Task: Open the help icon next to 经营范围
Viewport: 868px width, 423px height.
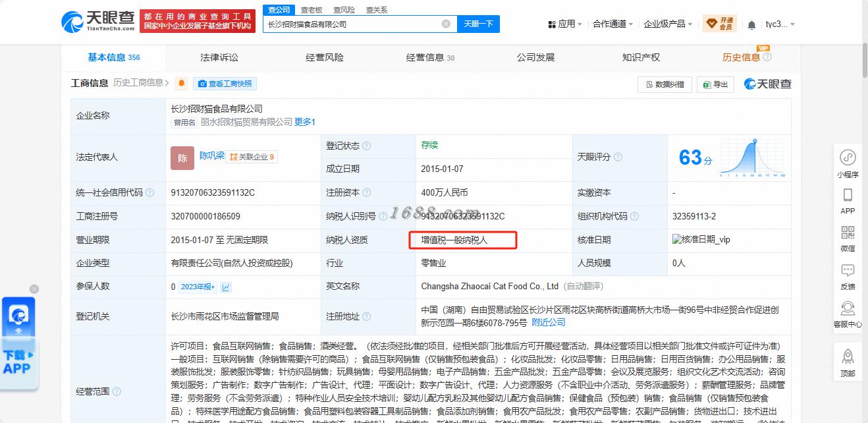Action: 117,391
